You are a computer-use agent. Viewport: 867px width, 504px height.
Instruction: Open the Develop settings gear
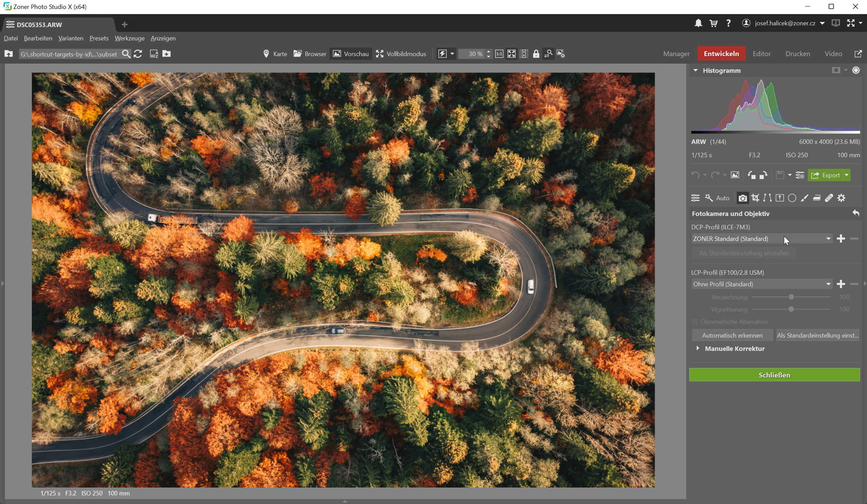(842, 198)
